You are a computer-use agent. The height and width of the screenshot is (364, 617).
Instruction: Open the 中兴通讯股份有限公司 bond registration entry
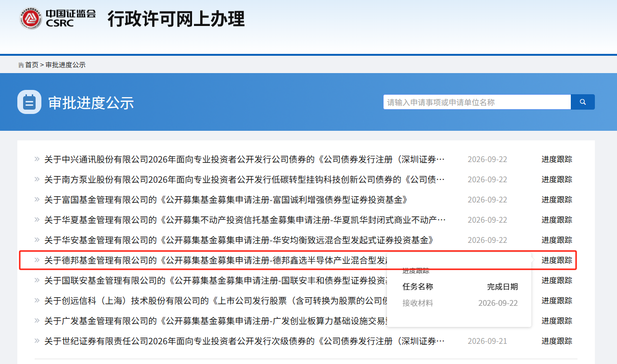point(244,159)
